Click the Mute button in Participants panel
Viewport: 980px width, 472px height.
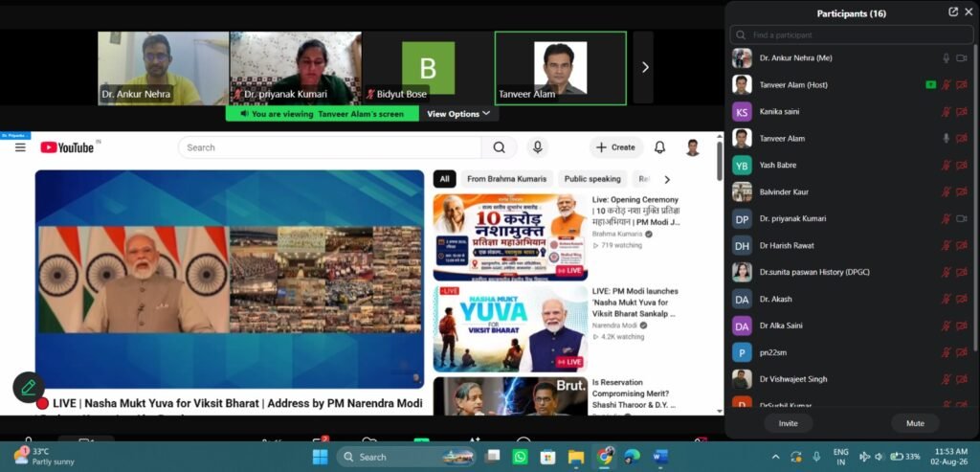915,423
